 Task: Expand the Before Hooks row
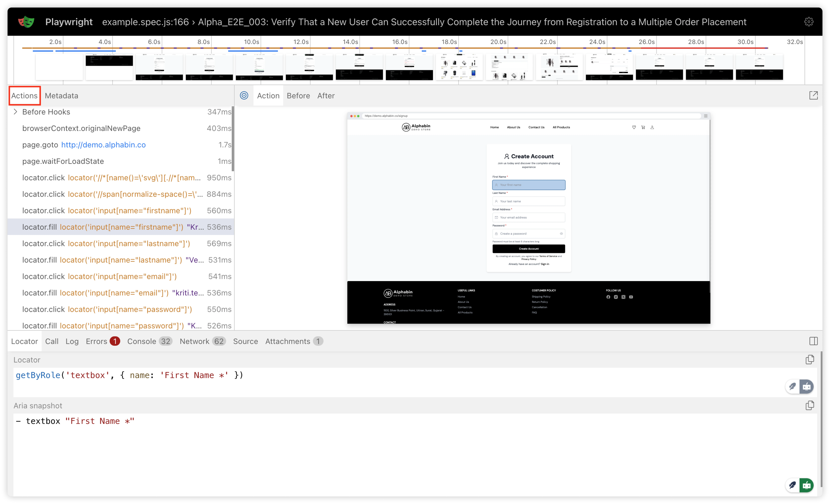click(15, 112)
